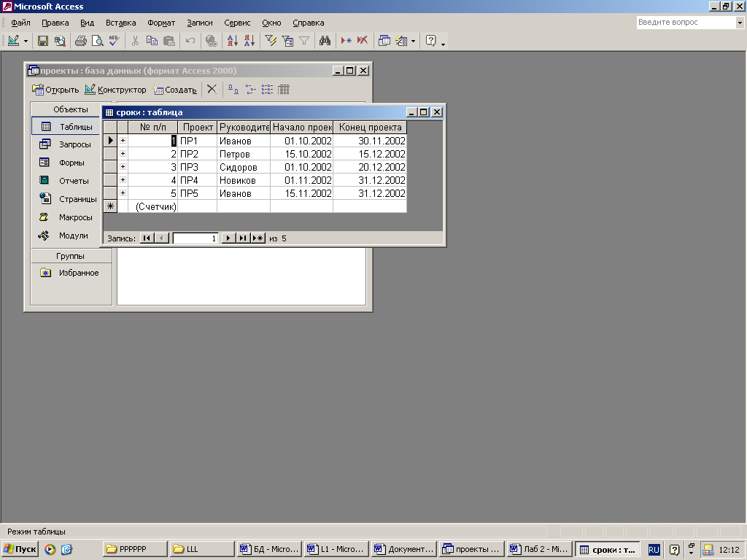
Task: Click the Insert Hyperlink globe icon
Action: tap(211, 41)
